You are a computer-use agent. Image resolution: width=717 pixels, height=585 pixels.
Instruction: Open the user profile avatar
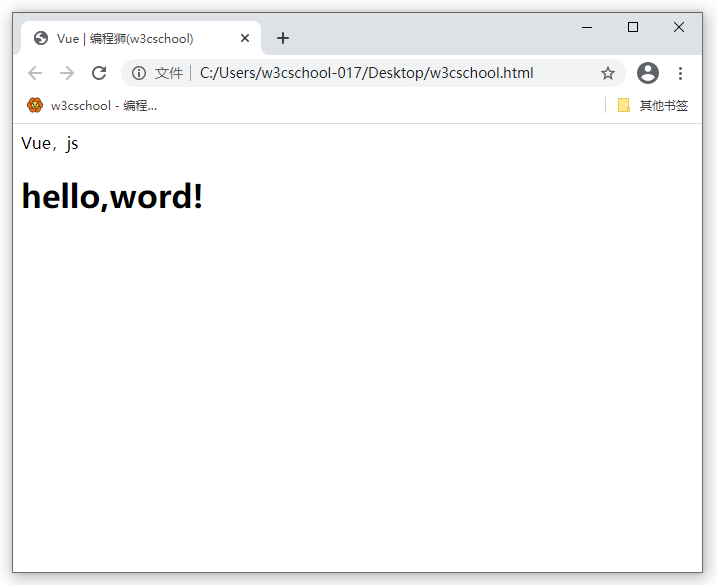click(x=648, y=73)
